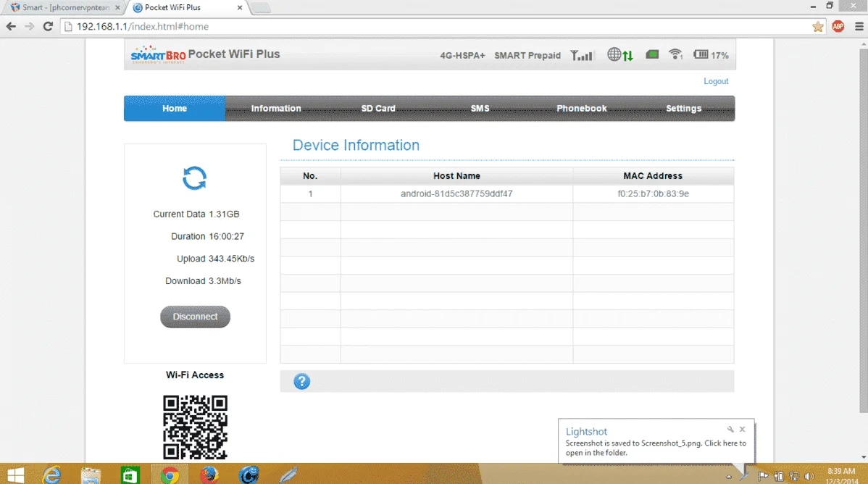Click the Current Data 1.31GB value

pyautogui.click(x=224, y=214)
